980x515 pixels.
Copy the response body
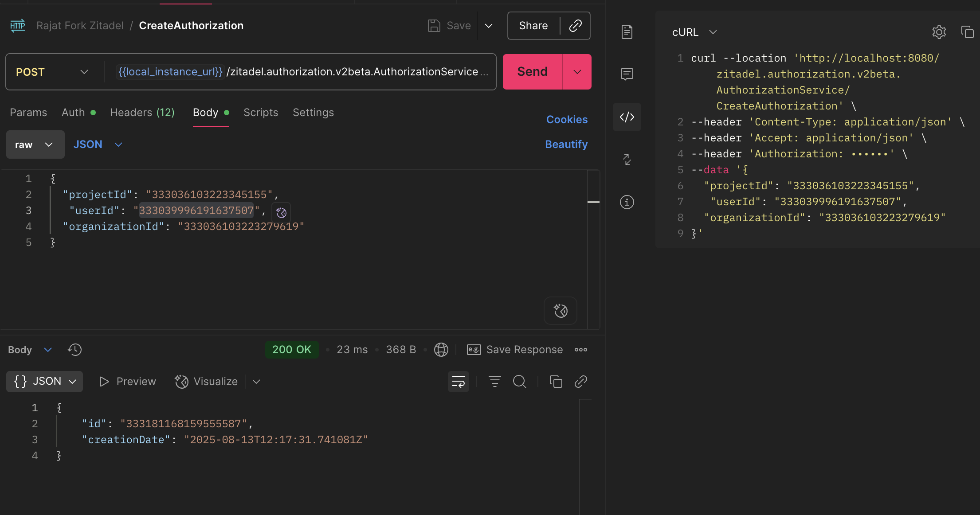click(x=556, y=382)
